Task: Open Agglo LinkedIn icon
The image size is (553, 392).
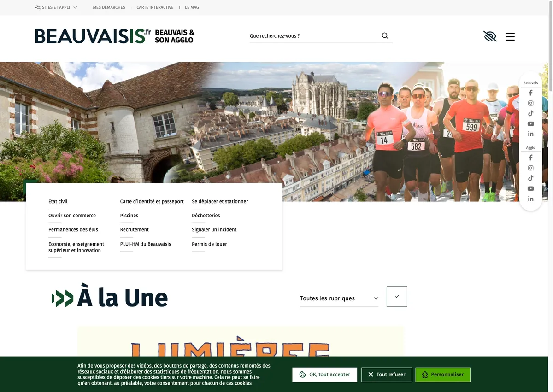Action: pos(530,199)
